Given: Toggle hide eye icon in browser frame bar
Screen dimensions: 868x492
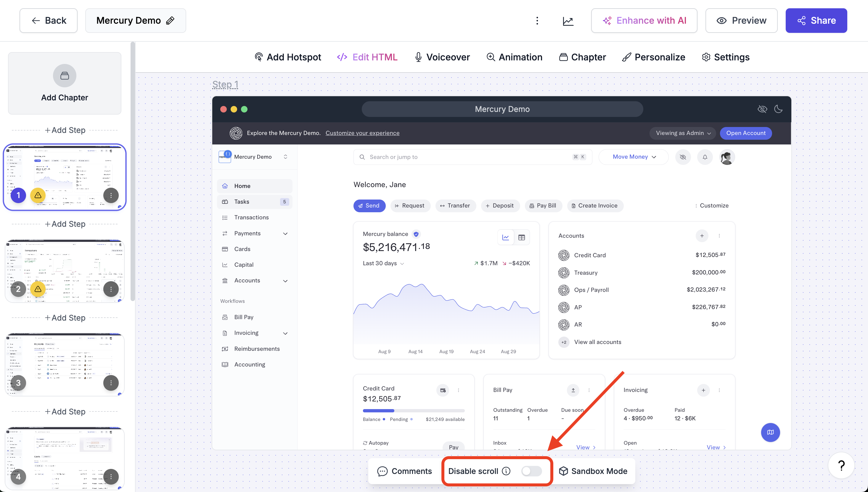Looking at the screenshot, I should click(762, 109).
